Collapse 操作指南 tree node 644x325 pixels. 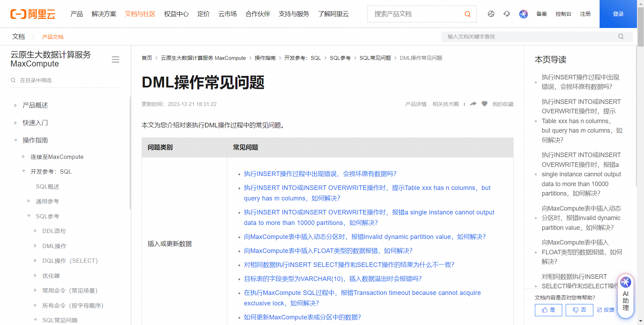[15, 140]
